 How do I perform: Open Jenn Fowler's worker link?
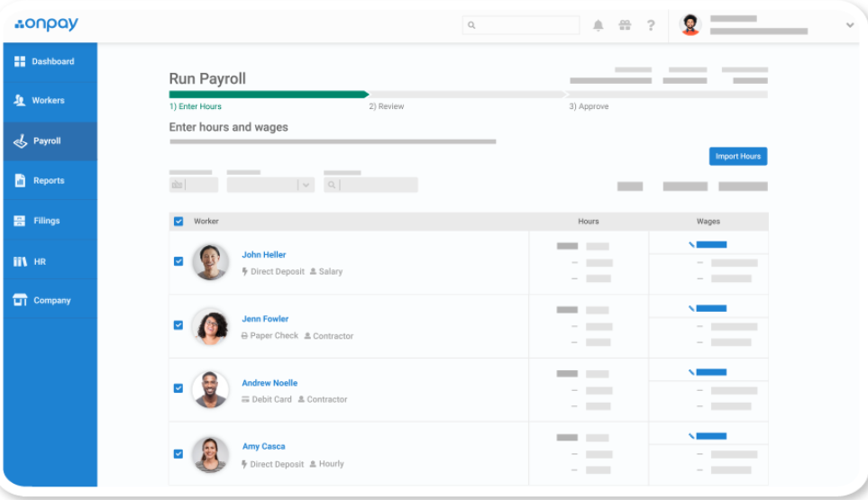click(x=265, y=319)
